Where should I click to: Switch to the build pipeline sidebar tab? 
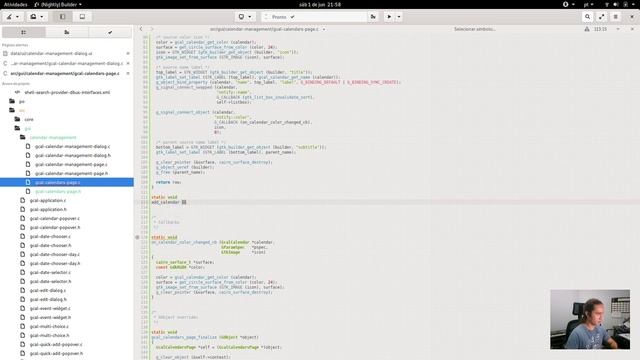[x=67, y=32]
